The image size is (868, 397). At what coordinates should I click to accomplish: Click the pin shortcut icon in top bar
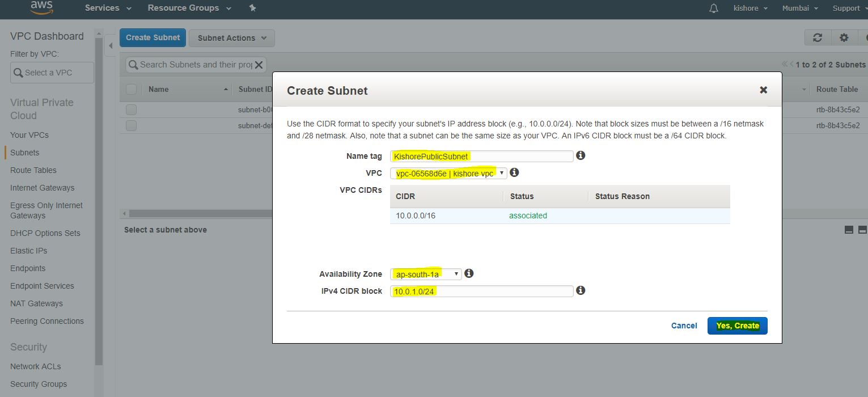click(x=253, y=8)
